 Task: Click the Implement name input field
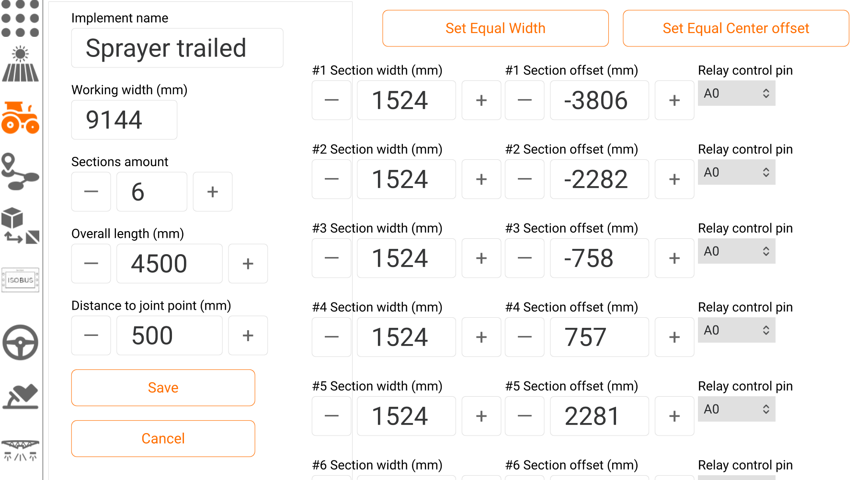177,48
